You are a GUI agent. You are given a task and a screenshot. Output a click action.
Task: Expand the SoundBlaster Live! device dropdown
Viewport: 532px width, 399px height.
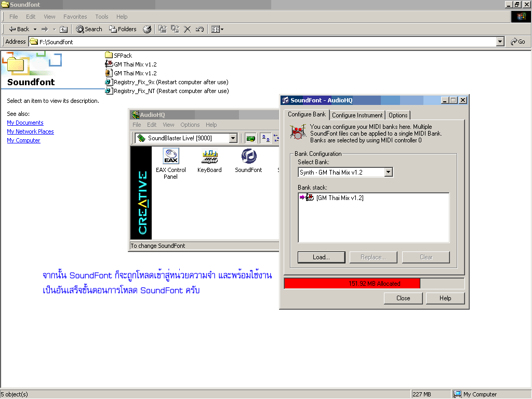coord(233,138)
